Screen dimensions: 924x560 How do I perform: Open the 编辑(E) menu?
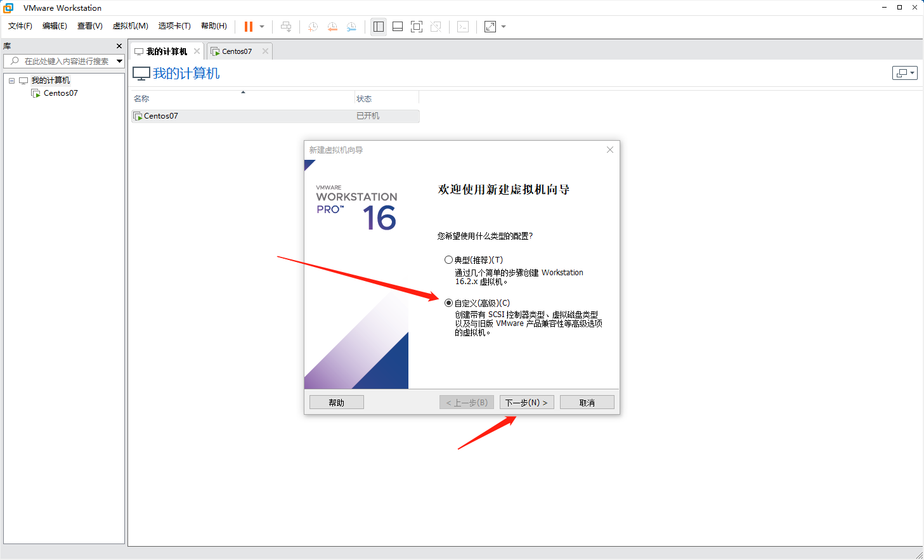[x=55, y=26]
